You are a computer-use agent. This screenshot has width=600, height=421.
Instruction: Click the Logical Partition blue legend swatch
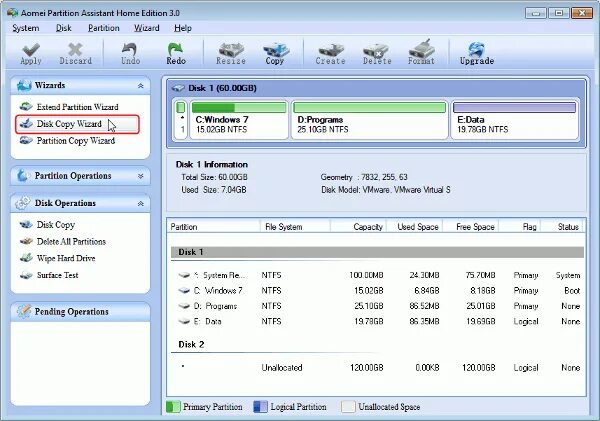tap(261, 406)
